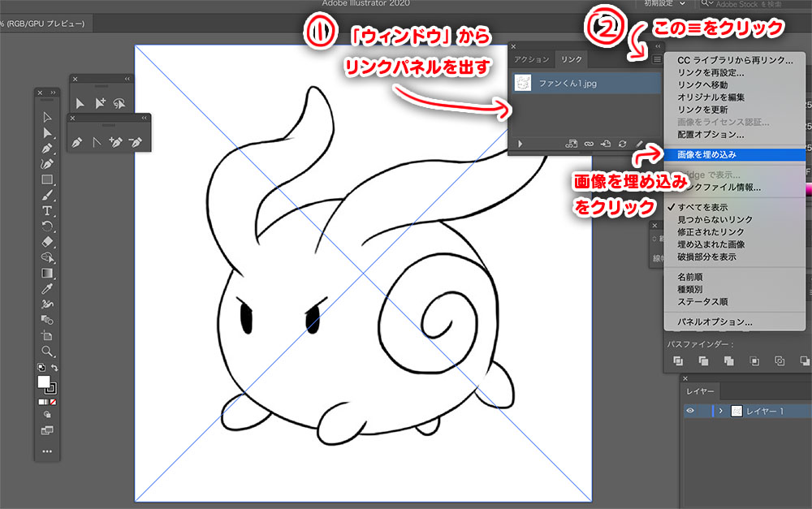Click the Update Link refresh icon
Image resolution: width=812 pixels, height=509 pixels.
[623, 144]
